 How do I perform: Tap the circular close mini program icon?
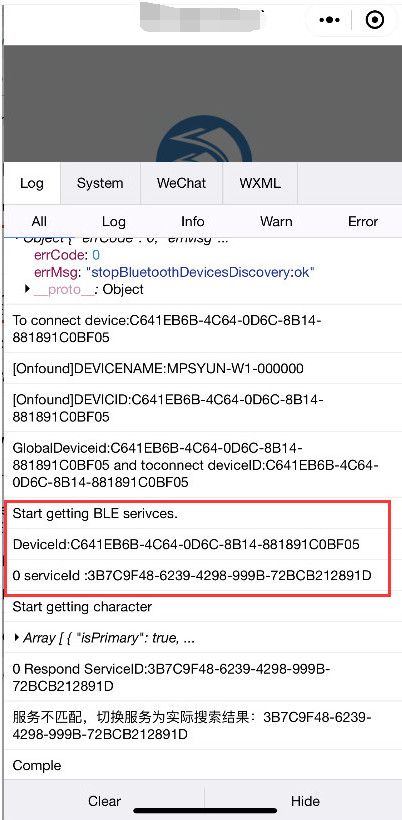(375, 20)
